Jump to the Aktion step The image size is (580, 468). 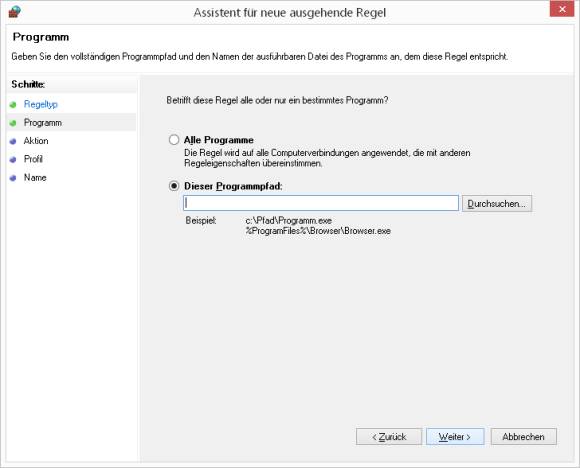pos(36,141)
